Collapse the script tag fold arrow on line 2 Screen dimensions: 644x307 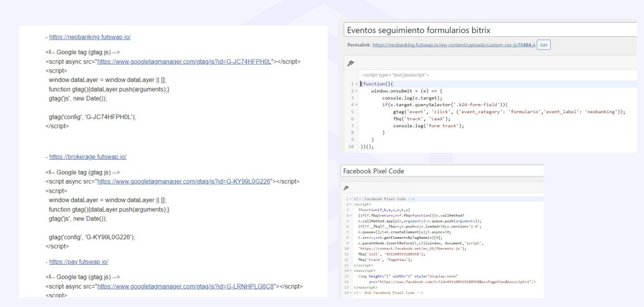(350, 204)
